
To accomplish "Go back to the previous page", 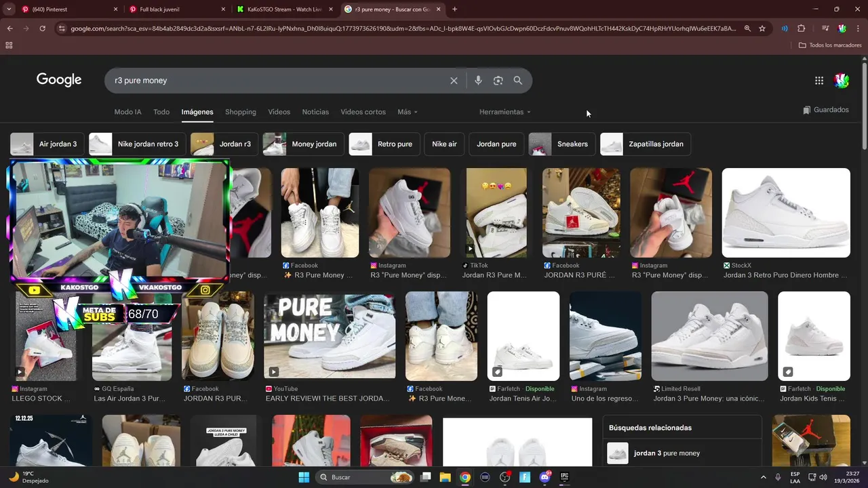I will tap(9, 28).
